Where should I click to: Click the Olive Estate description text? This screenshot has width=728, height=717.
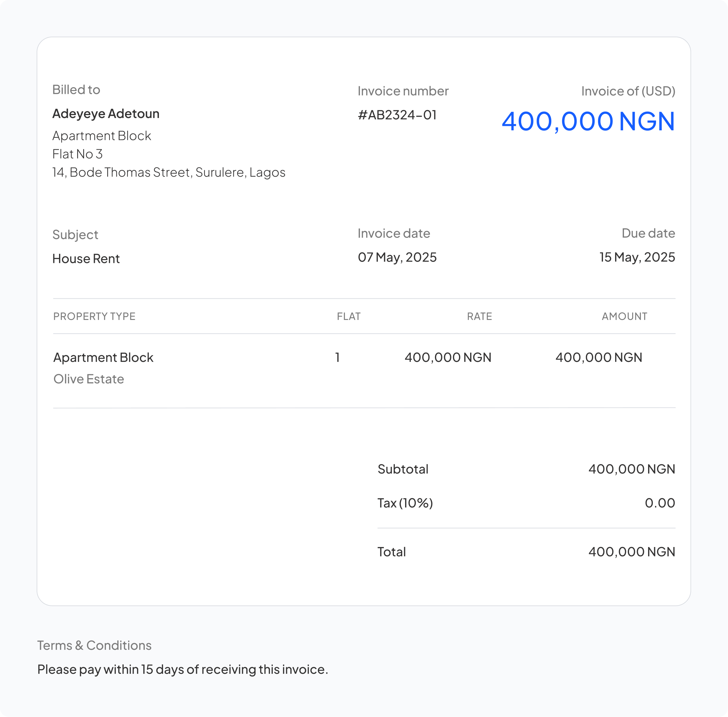pyautogui.click(x=89, y=379)
